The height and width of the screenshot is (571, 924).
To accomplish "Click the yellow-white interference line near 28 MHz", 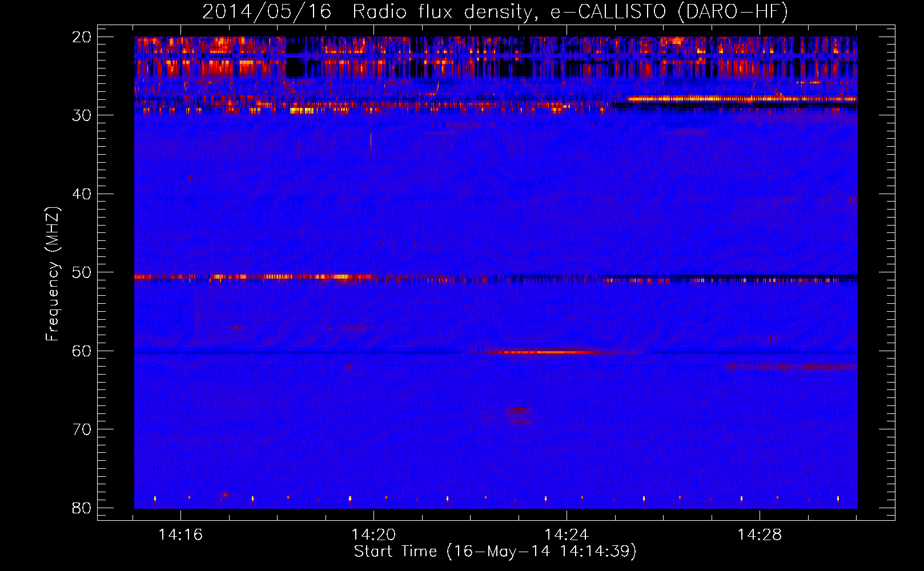I will (x=741, y=99).
